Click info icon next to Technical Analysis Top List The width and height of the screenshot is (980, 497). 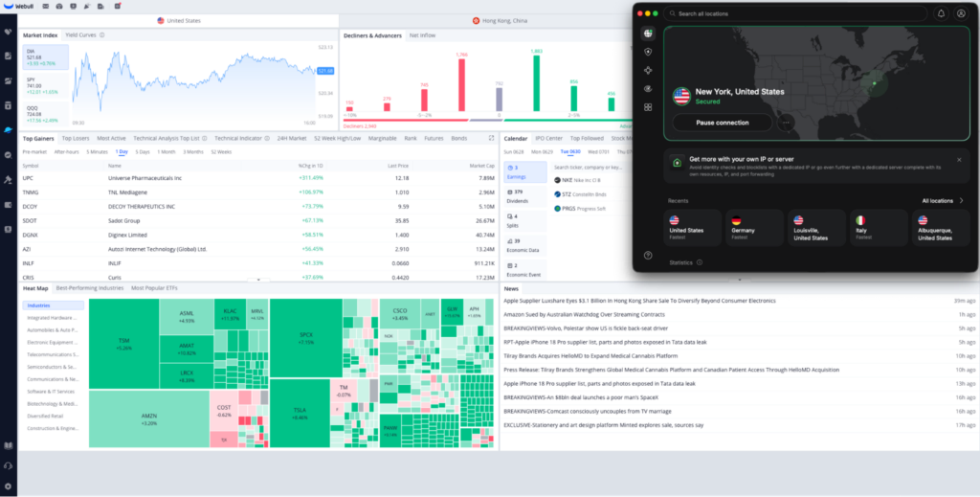pos(205,139)
